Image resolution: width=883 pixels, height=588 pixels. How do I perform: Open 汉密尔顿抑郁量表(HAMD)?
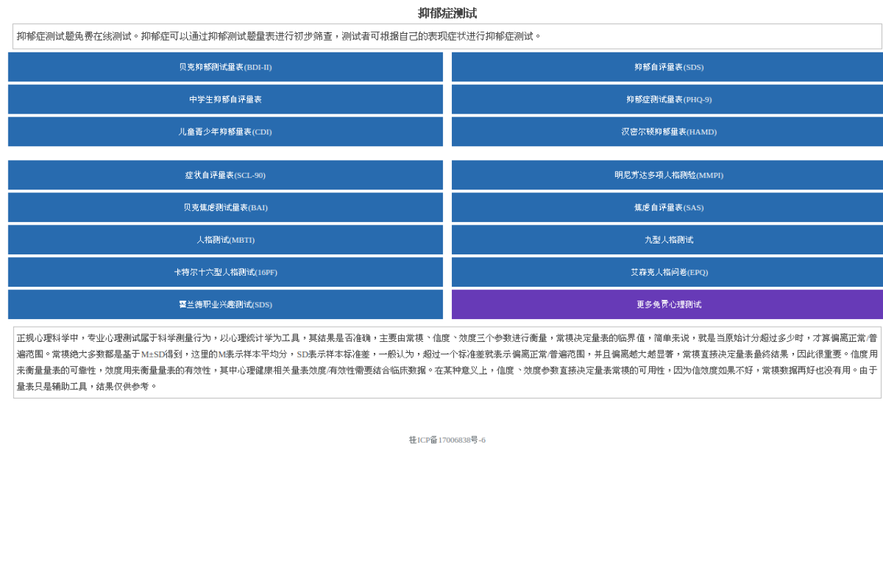tap(667, 132)
